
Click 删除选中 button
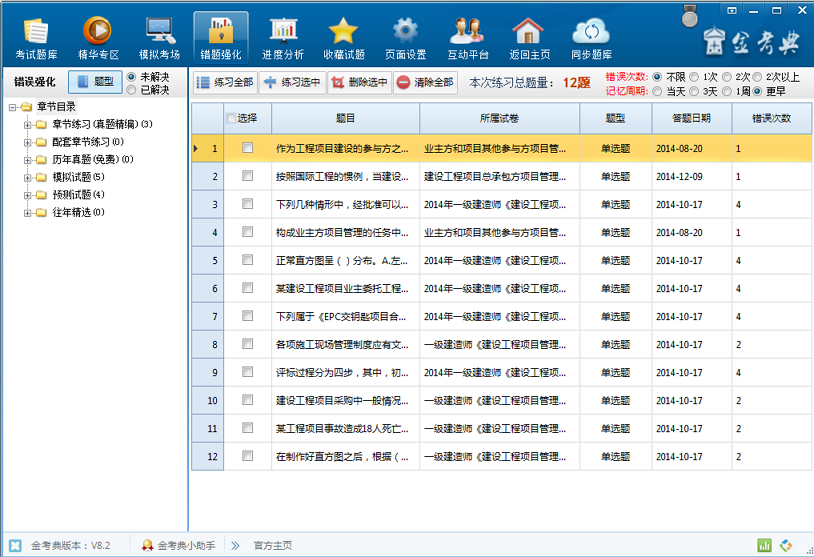pyautogui.click(x=359, y=83)
